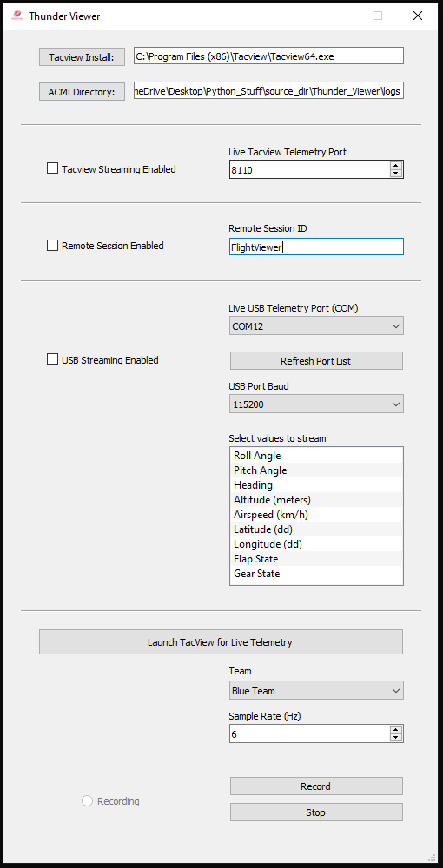This screenshot has height=868, width=443.
Task: Enable USB Streaming checkbox
Action: pyautogui.click(x=52, y=360)
